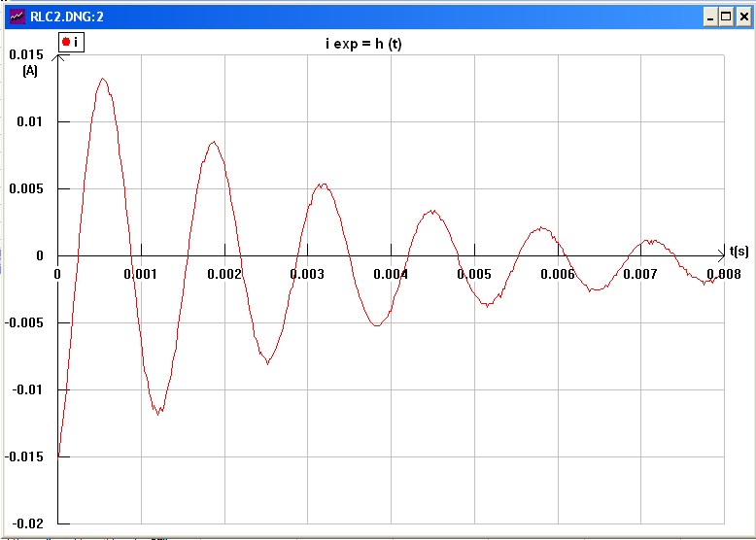The image size is (756, 540).
Task: Click the first positive peak of the curve
Action: 102,80
